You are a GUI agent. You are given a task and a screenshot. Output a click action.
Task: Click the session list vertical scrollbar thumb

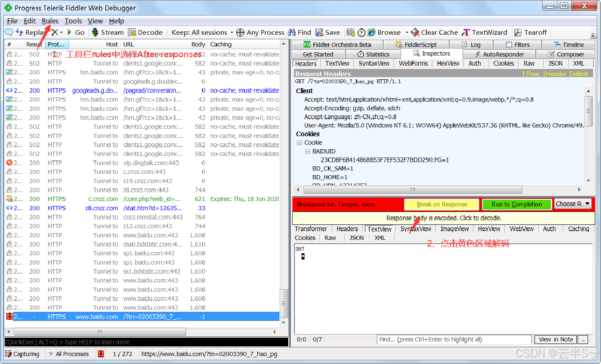pyautogui.click(x=284, y=304)
